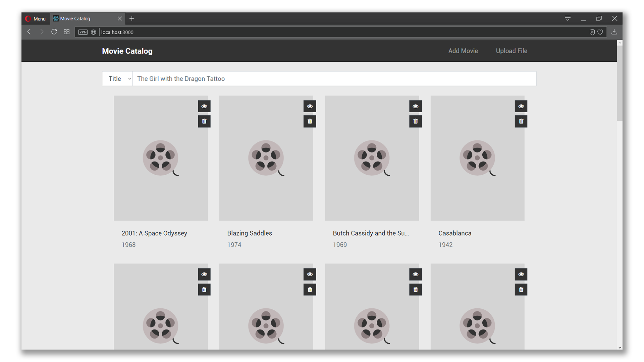The width and height of the screenshot is (644, 362).
Task: Go back in browser history
Action: coord(29,32)
